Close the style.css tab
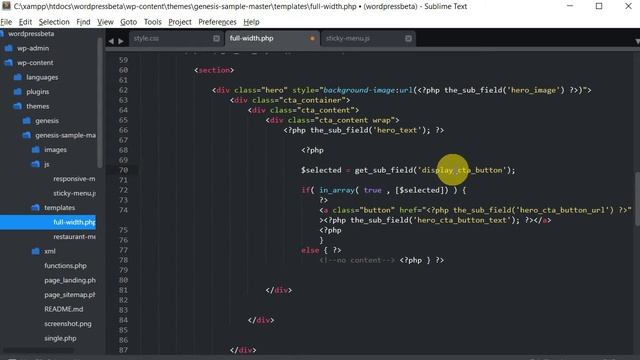This screenshot has width=640, height=360. pos(216,38)
